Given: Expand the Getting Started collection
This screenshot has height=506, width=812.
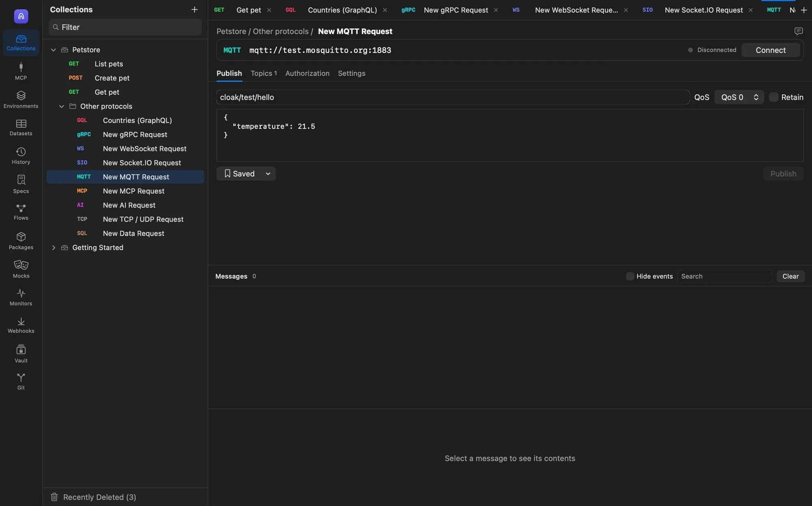Looking at the screenshot, I should pos(53,248).
